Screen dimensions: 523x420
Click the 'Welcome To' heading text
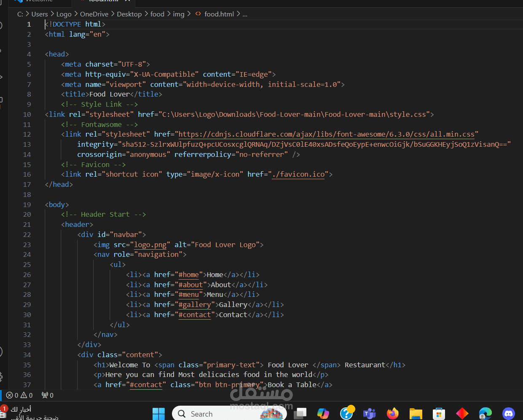coord(130,365)
